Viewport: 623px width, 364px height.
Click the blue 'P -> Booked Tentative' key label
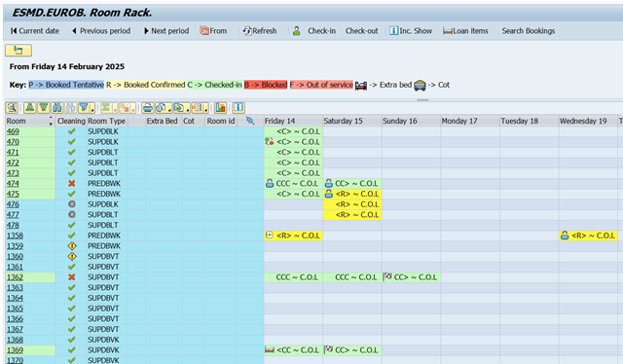[66, 85]
